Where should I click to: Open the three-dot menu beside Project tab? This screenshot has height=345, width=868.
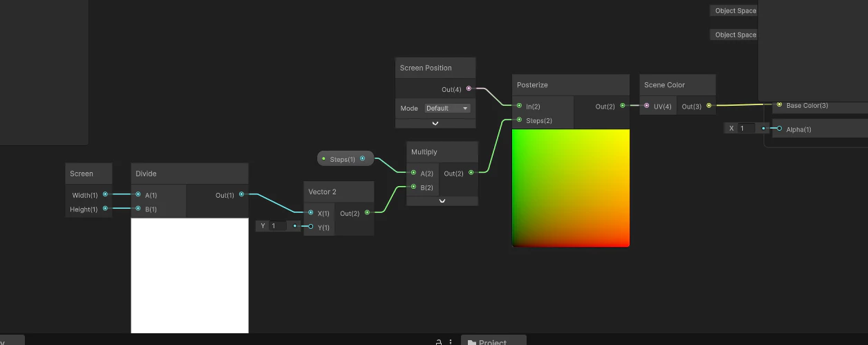(451, 342)
